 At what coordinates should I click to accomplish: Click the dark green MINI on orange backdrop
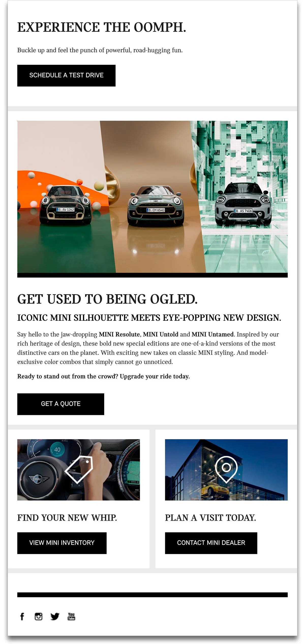[x=66, y=204]
